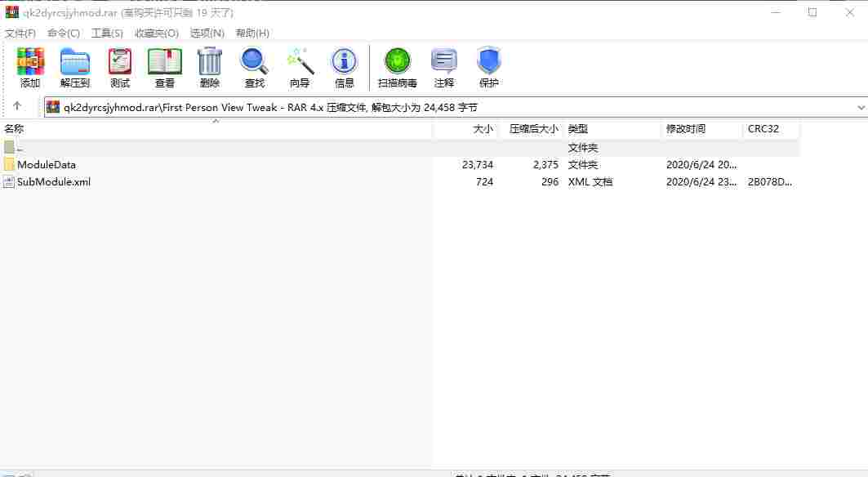The width and height of the screenshot is (868, 477).
Task: Click ModuleData size value 23,734
Action: (477, 164)
